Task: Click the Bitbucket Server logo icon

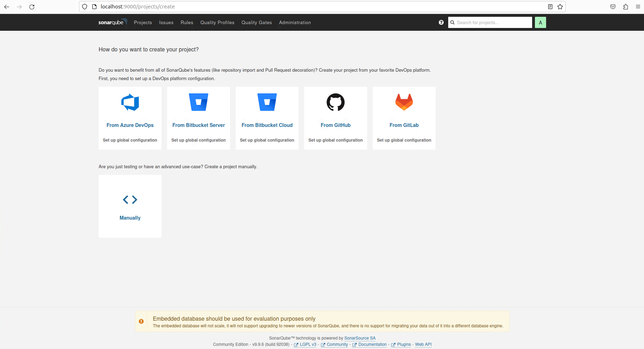Action: click(199, 102)
